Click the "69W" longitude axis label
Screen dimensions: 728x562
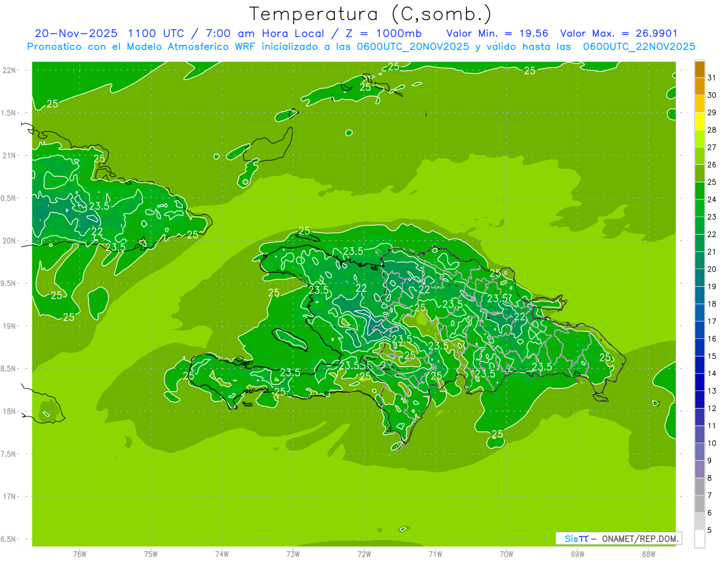[578, 554]
